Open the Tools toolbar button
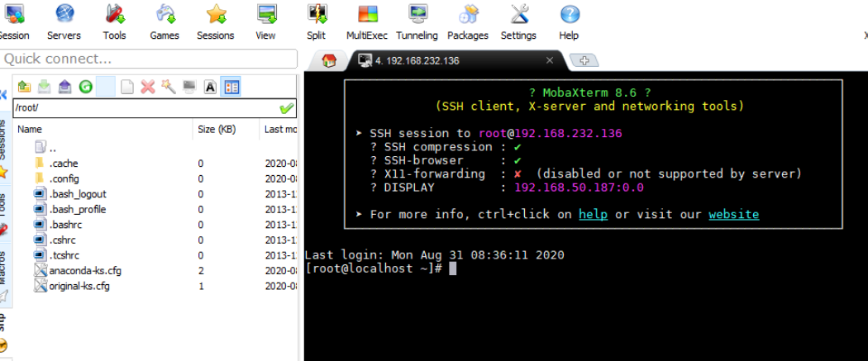This screenshot has width=868, height=361. [x=115, y=22]
